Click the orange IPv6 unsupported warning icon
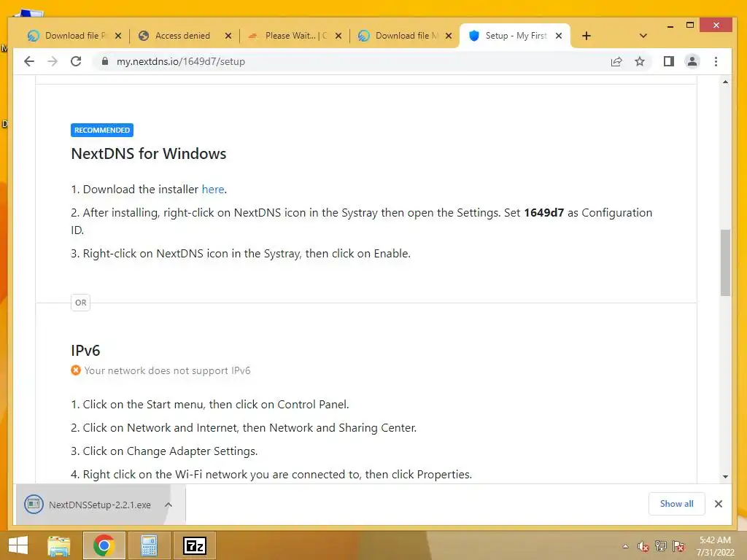 [x=76, y=370]
